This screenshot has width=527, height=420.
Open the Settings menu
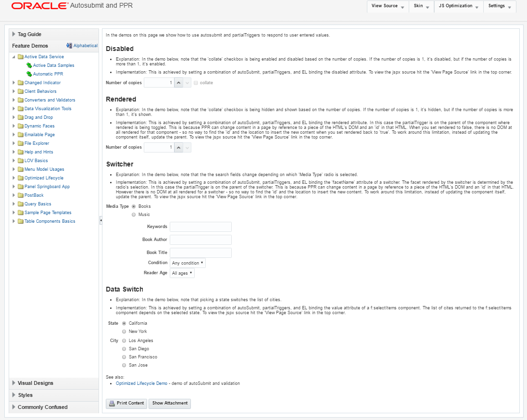click(500, 6)
